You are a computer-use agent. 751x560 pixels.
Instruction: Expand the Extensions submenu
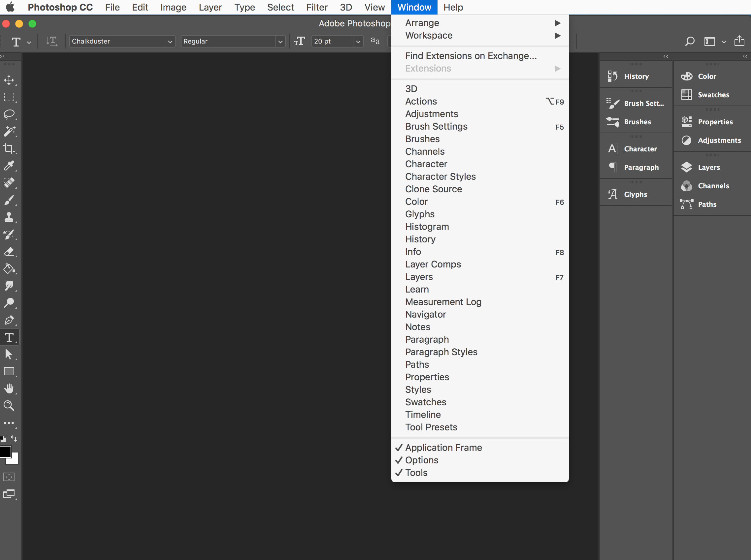click(x=480, y=68)
